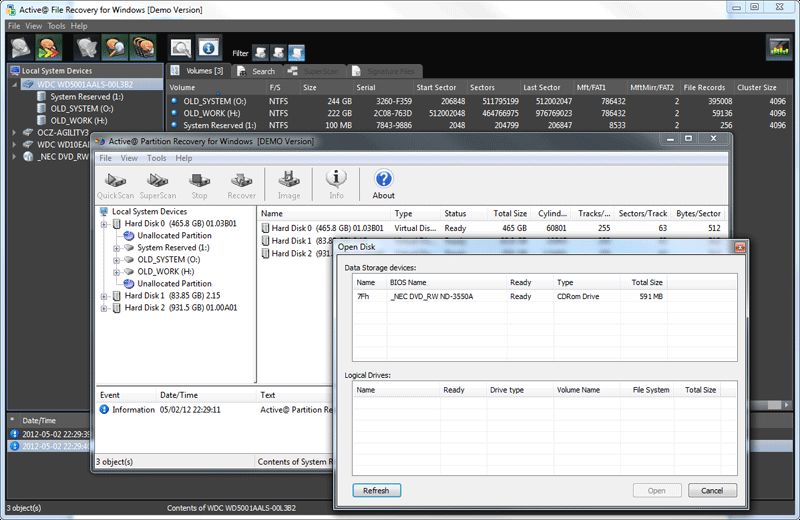Click the magnifier search icon in File Recovery toolbar
800x520 pixels.
coord(181,47)
